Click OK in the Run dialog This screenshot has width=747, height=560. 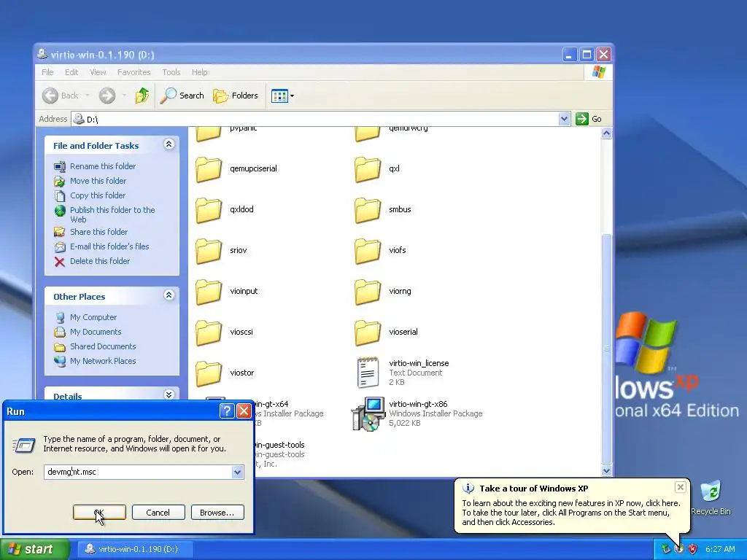[99, 513]
